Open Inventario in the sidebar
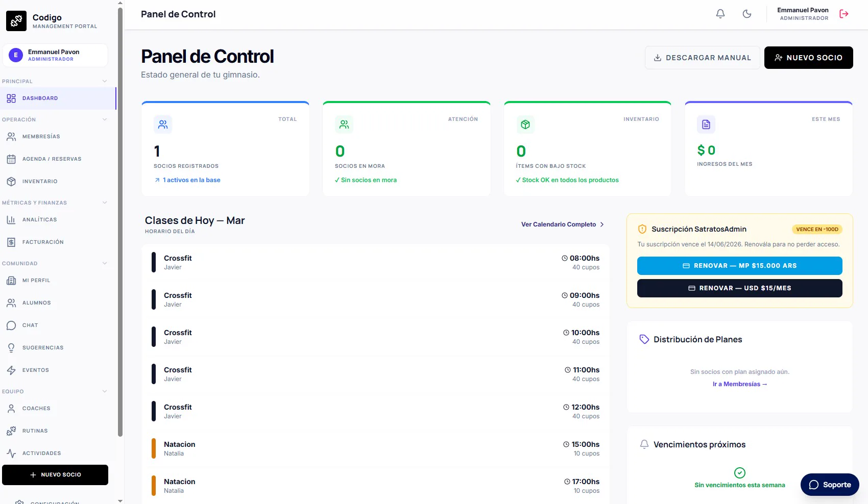The height and width of the screenshot is (504, 868). pos(58,182)
